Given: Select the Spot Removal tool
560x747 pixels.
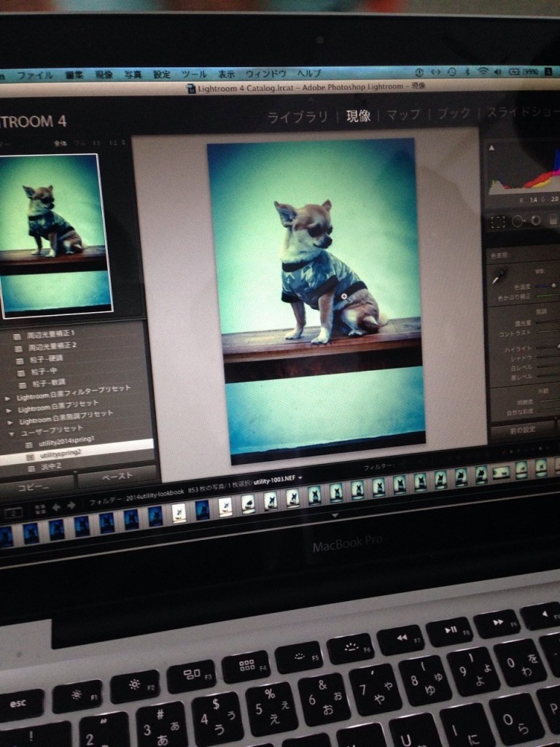Looking at the screenshot, I should (x=518, y=220).
